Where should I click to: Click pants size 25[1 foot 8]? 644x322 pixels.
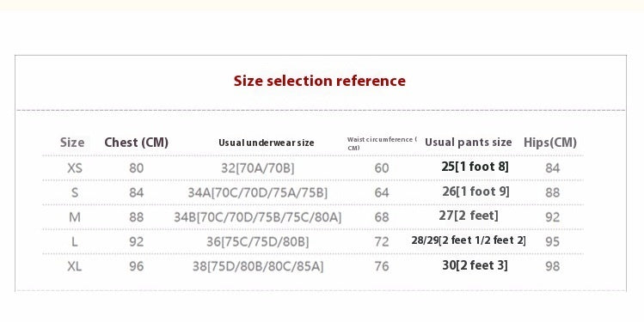(x=475, y=167)
